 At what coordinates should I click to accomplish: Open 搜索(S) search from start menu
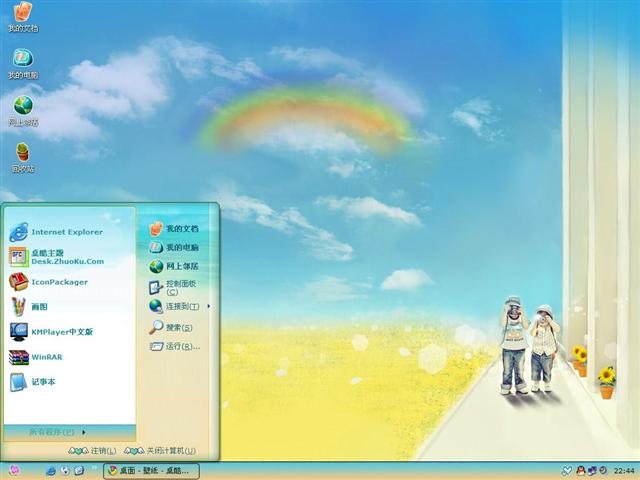(171, 327)
